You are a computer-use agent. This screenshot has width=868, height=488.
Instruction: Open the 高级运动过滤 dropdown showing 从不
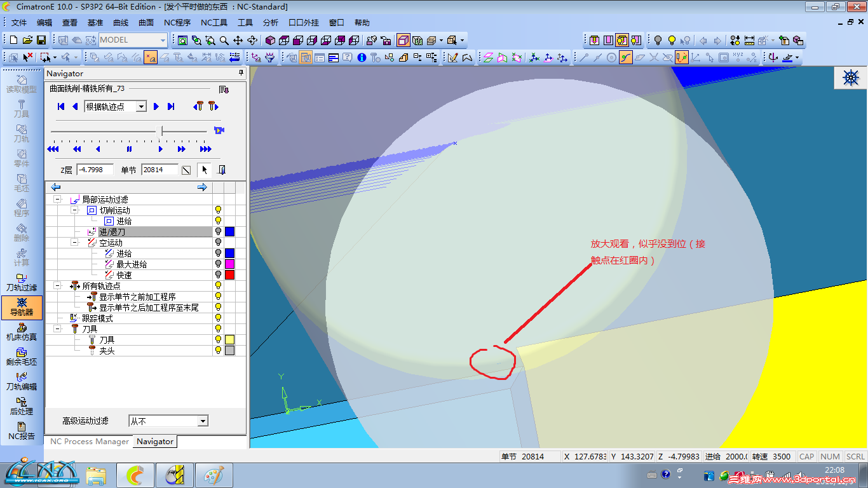(202, 421)
